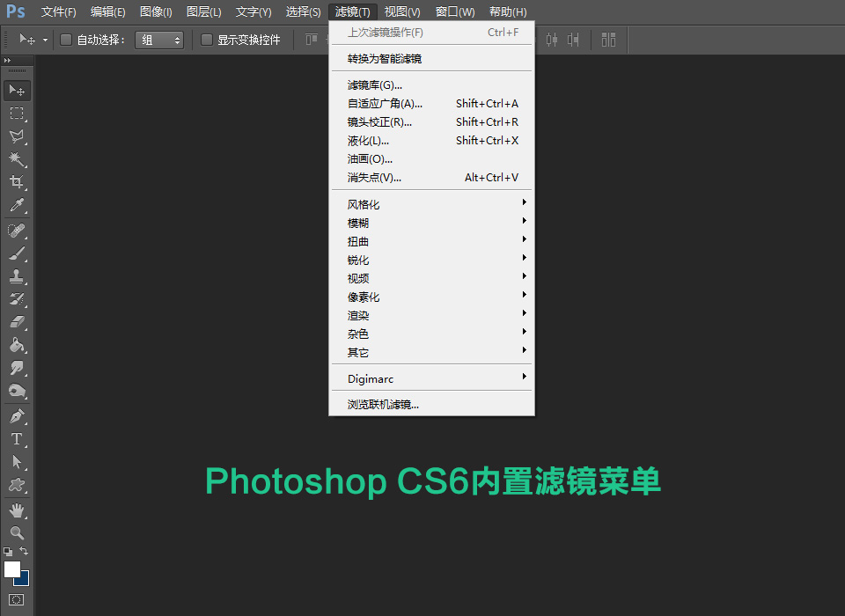Expand the 渲染 filter submenu
Screen dimensions: 845x616
pyautogui.click(x=378, y=314)
